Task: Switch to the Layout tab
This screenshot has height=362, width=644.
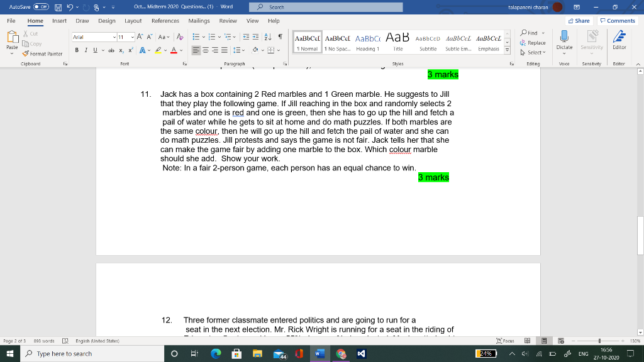Action: tap(133, 21)
